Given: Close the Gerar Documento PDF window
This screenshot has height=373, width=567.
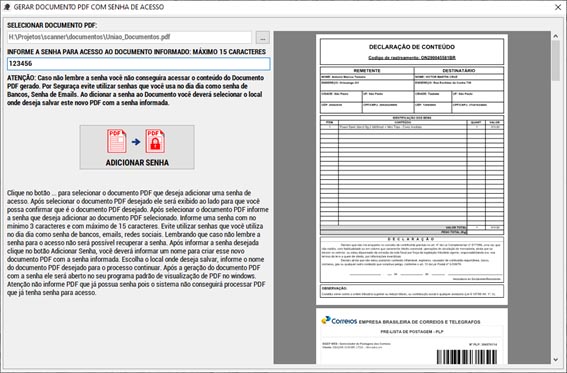Looking at the screenshot, I should click(558, 7).
